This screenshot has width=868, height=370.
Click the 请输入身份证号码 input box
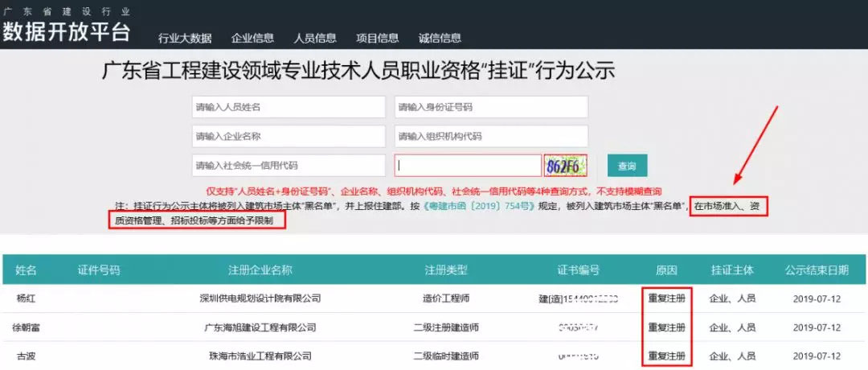tap(491, 107)
